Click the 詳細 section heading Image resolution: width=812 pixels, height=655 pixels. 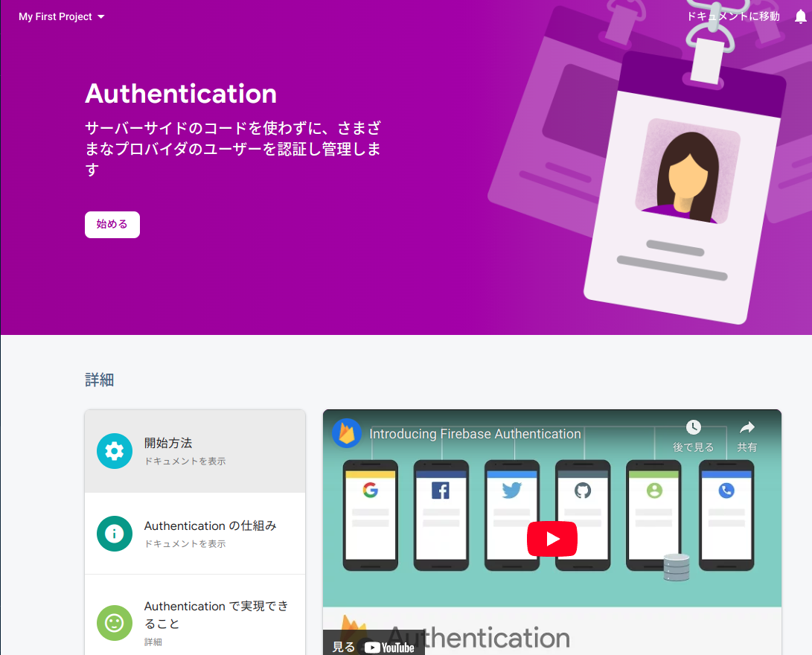(100, 380)
